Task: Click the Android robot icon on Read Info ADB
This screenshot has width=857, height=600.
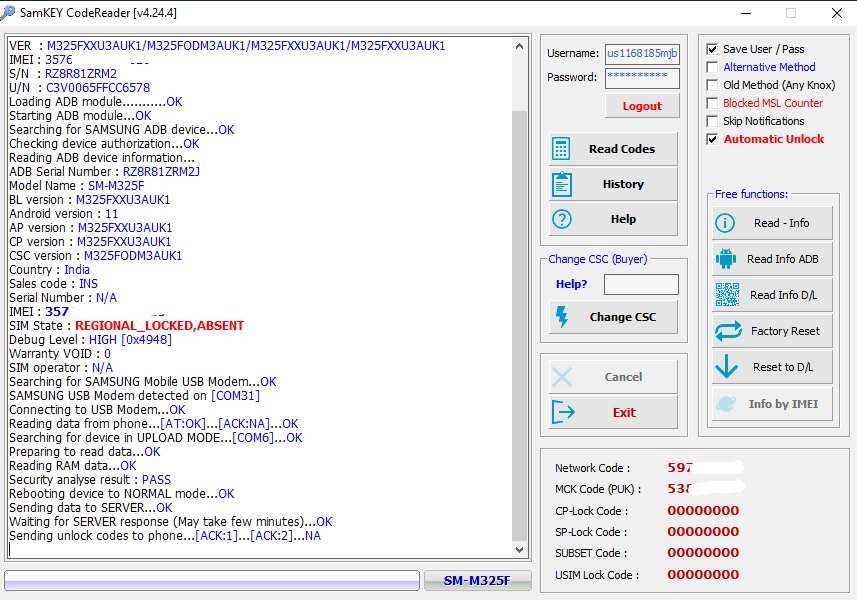Action: [726, 259]
